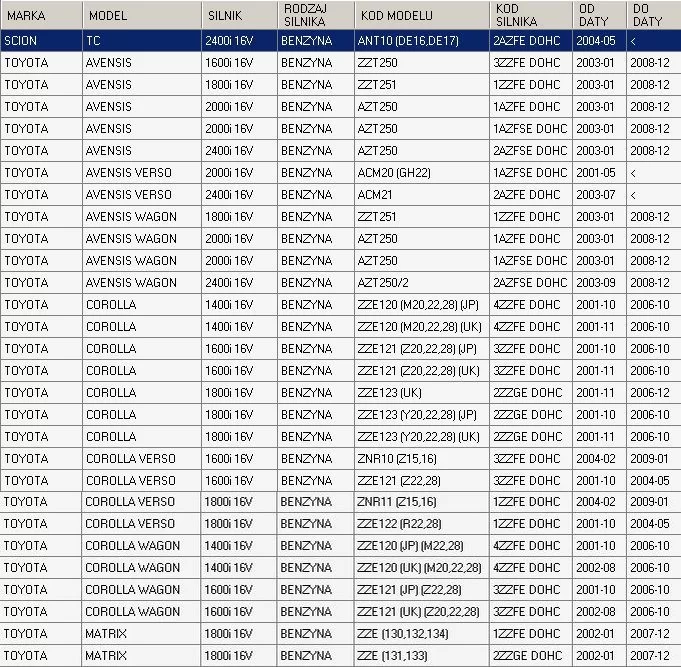Screen dimensions: 681x667
Task: Select ZZE121 (Z20,22,28) (UK) cell
Action: pyautogui.click(x=422, y=371)
